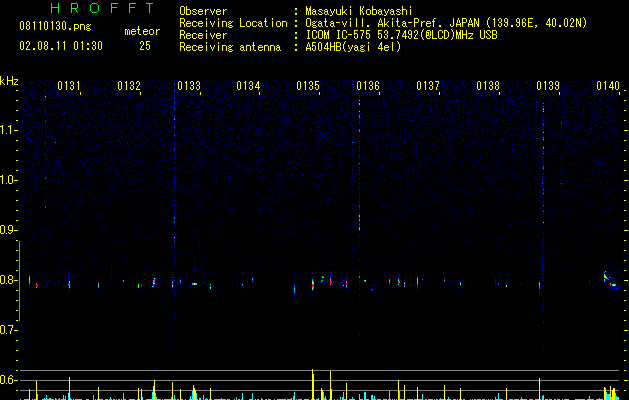Screen dimensions: 629x400
Task: Click the 0.9 kHz axis label
Action: 9,230
